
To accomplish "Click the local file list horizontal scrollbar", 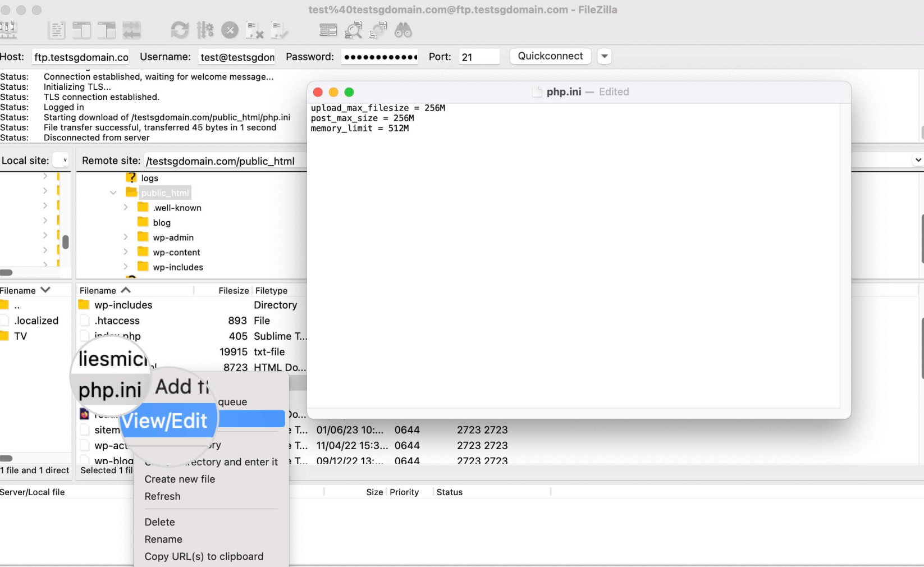I will click(x=6, y=458).
